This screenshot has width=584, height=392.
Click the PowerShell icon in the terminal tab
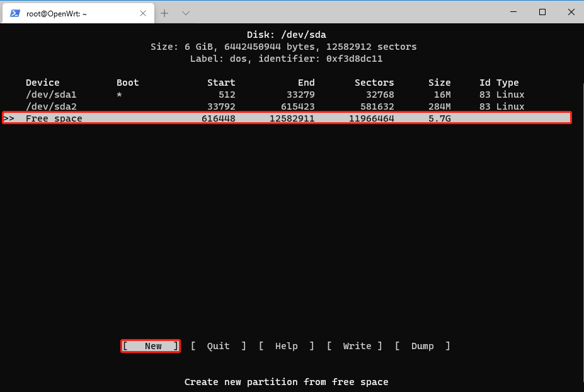pos(14,13)
